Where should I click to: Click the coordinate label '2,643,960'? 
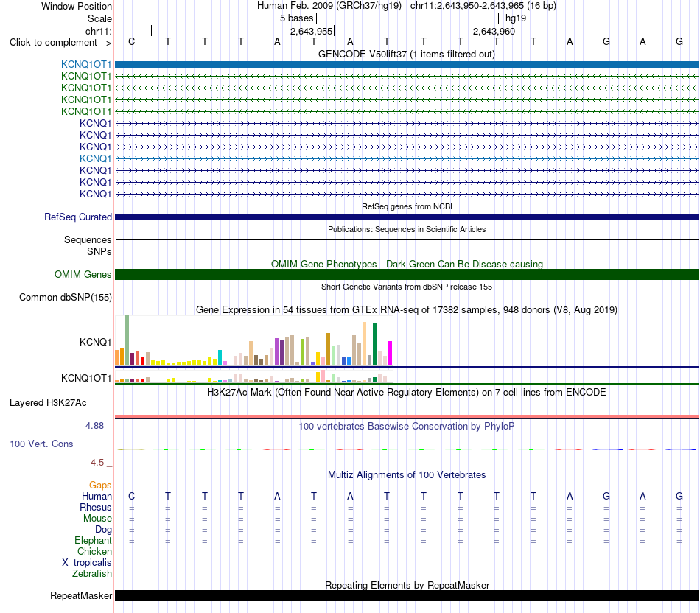tap(494, 31)
